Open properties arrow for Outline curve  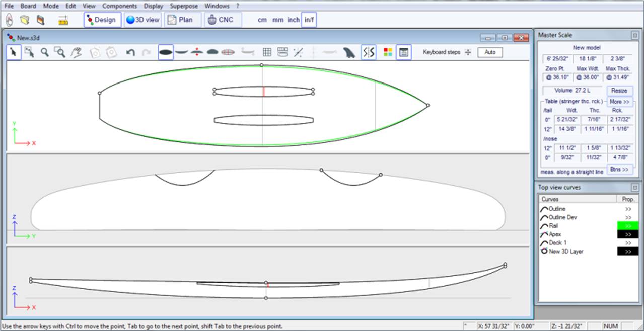click(x=628, y=209)
